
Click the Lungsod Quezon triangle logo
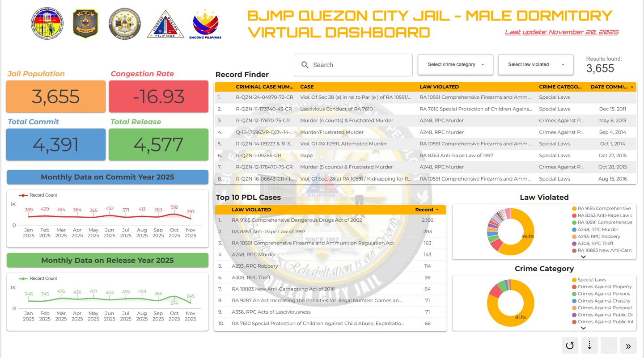(x=165, y=24)
